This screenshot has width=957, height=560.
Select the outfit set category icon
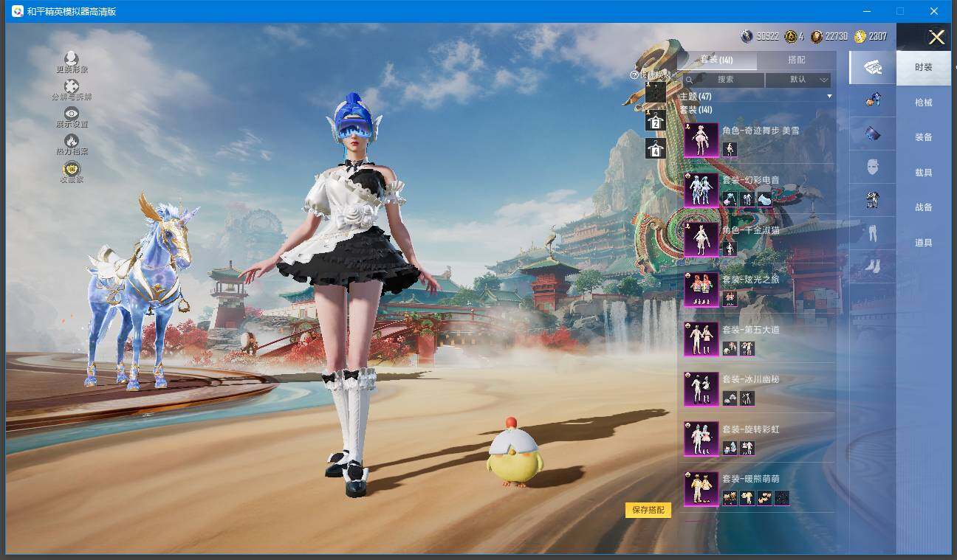pyautogui.click(x=872, y=67)
